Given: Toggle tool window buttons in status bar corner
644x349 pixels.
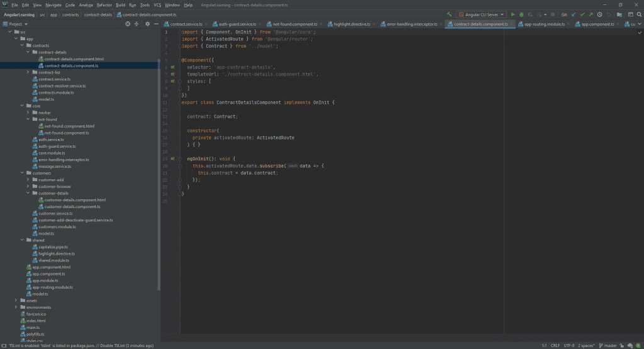Looking at the screenshot, I should (x=4, y=346).
